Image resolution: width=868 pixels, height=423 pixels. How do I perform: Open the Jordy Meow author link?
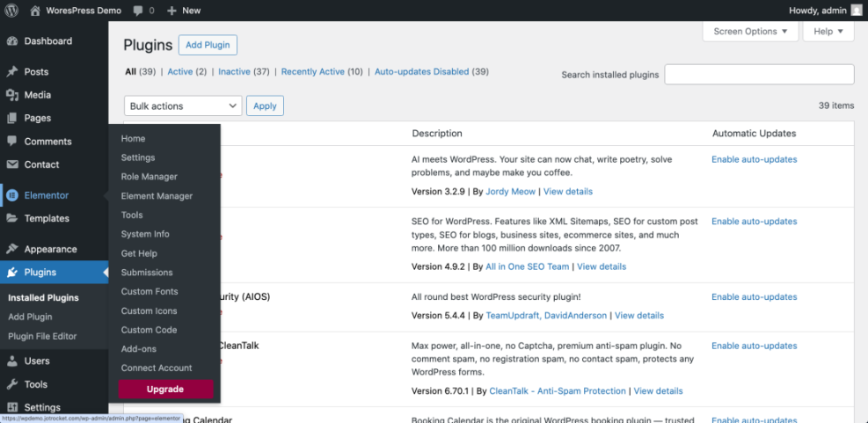pos(510,192)
